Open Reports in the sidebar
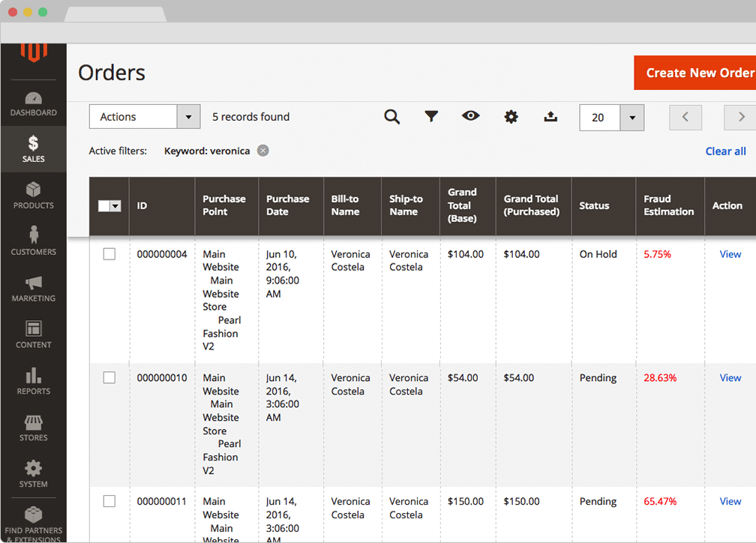756x543 pixels. tap(34, 382)
